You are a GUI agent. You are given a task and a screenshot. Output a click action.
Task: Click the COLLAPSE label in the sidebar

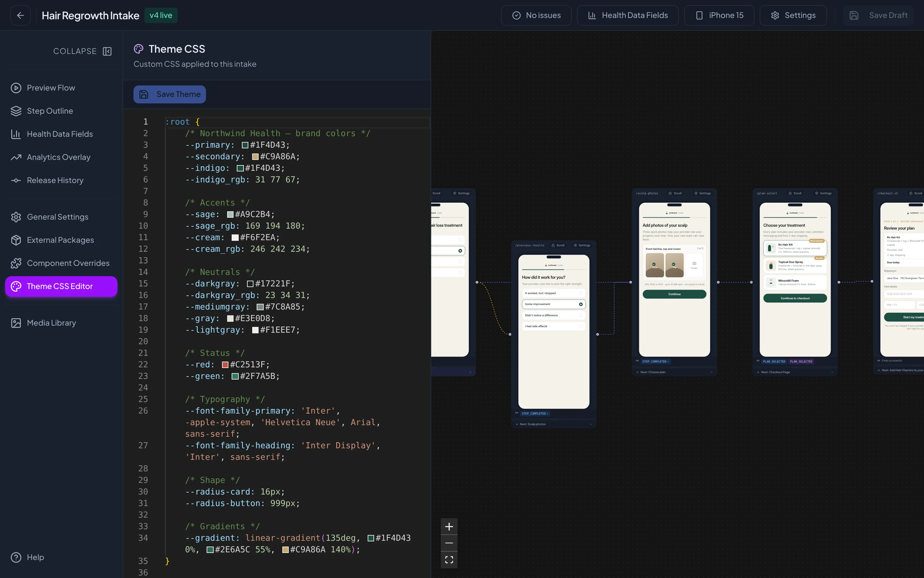(x=75, y=51)
